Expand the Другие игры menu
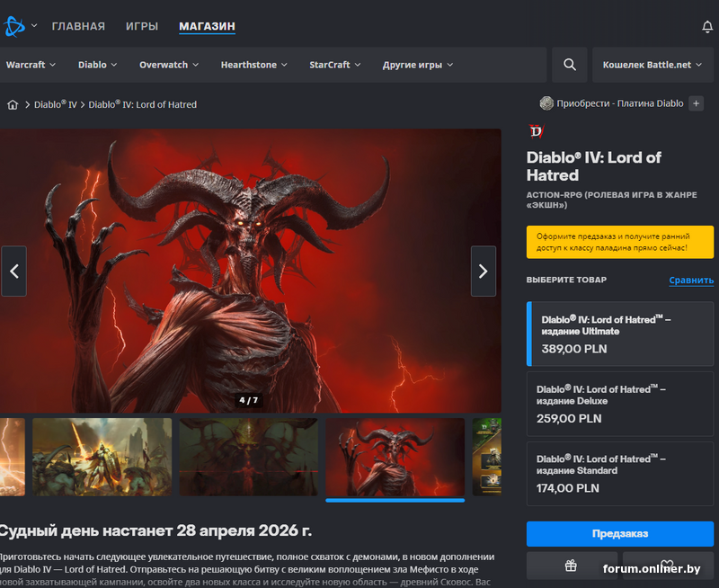The height and width of the screenshot is (588, 719). pyautogui.click(x=418, y=65)
